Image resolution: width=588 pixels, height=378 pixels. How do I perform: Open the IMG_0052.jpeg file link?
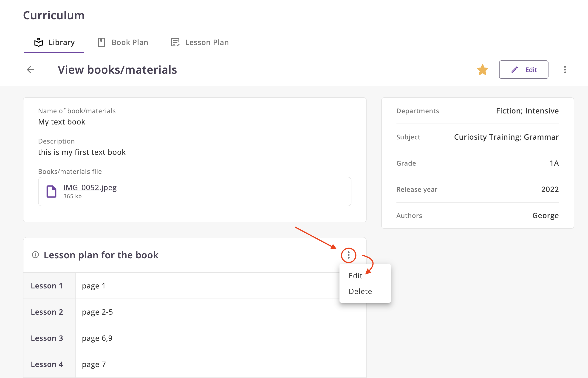[x=90, y=188]
